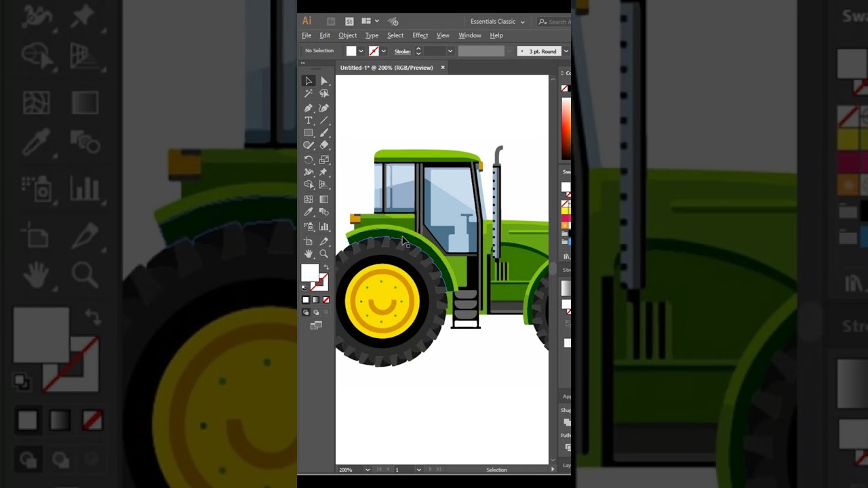Select the Zoom tool
The width and height of the screenshot is (868, 488).
click(x=324, y=254)
